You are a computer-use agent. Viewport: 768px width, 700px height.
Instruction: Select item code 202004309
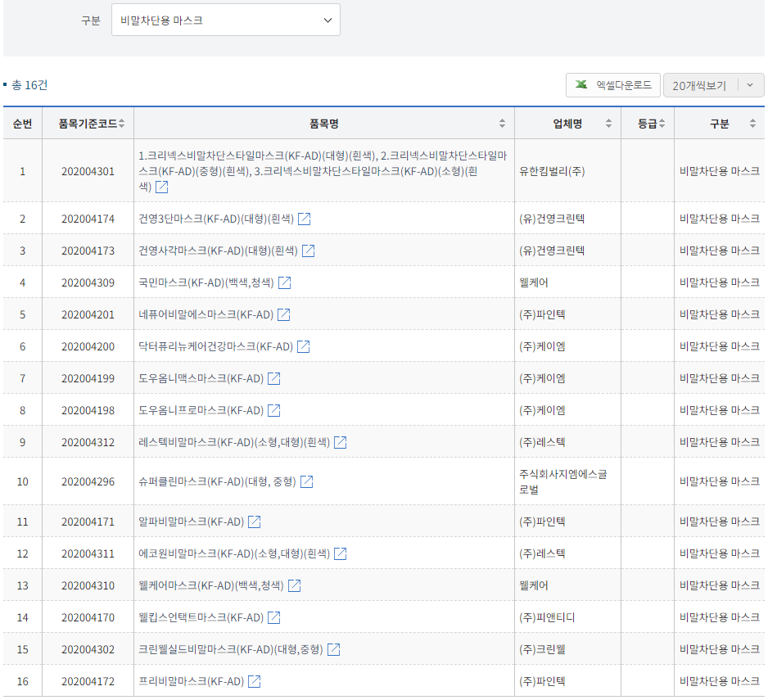[x=88, y=282]
